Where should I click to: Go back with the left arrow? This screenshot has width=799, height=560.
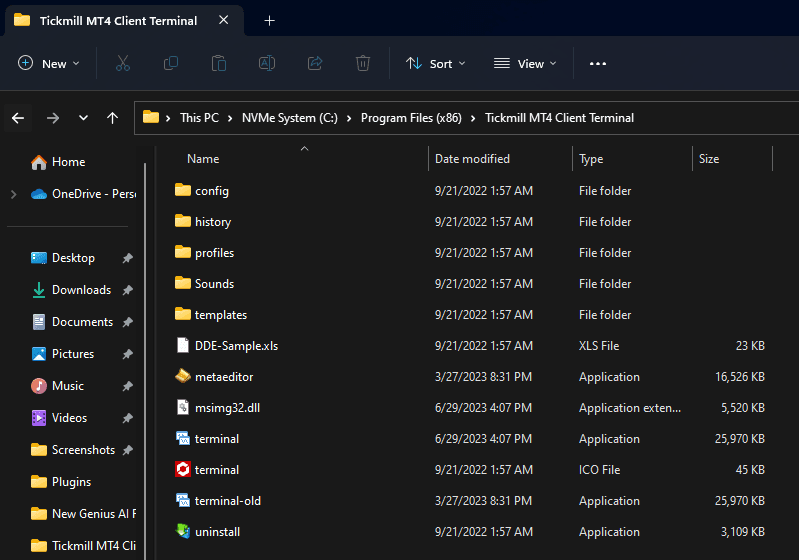click(x=18, y=118)
